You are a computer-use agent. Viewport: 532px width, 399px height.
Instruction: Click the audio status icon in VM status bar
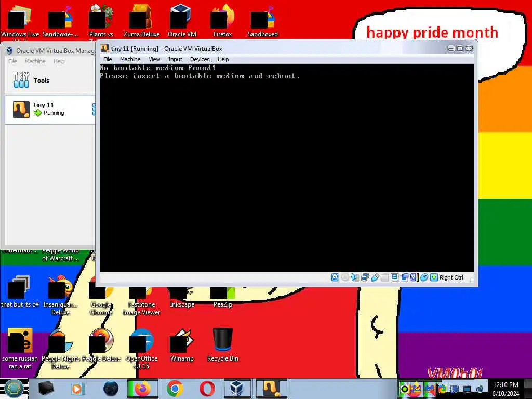[355, 277]
